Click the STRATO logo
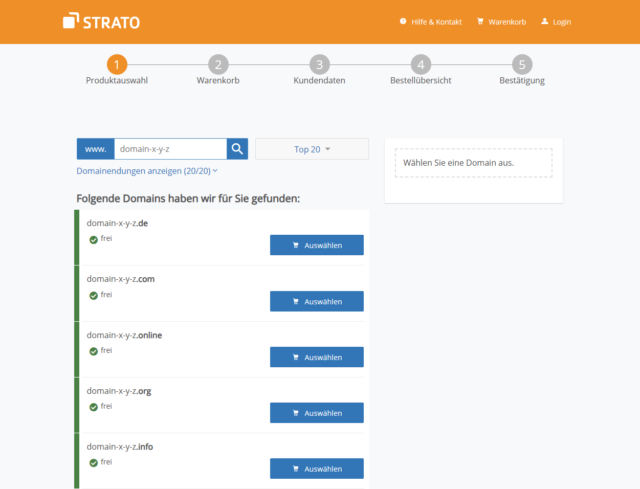640x489 pixels. coord(100,20)
